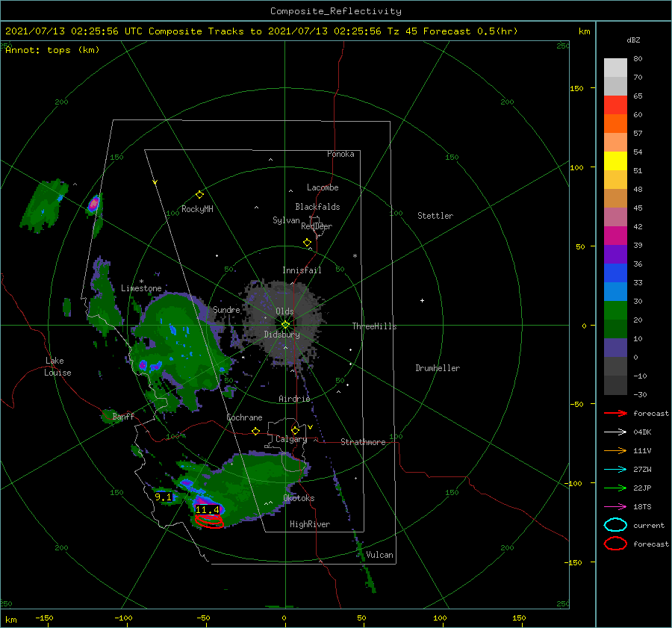The image size is (672, 628).
Task: Click the Cochrane city label
Action: 244,417
